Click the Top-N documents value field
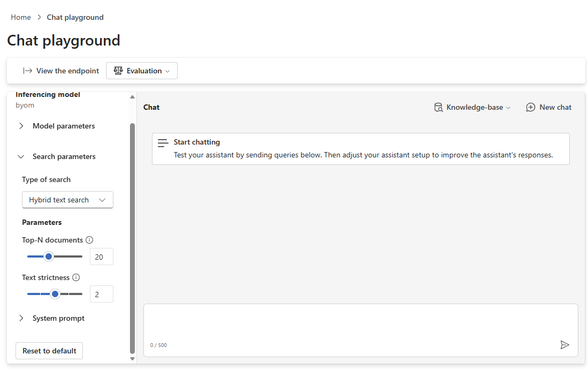 pos(102,256)
